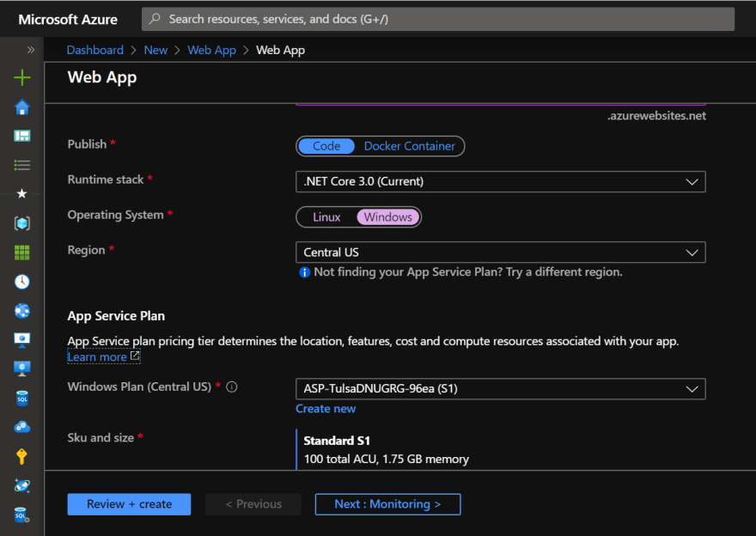The width and height of the screenshot is (756, 536).
Task: Open the yellow key Subscriptions icon
Action: [21, 456]
